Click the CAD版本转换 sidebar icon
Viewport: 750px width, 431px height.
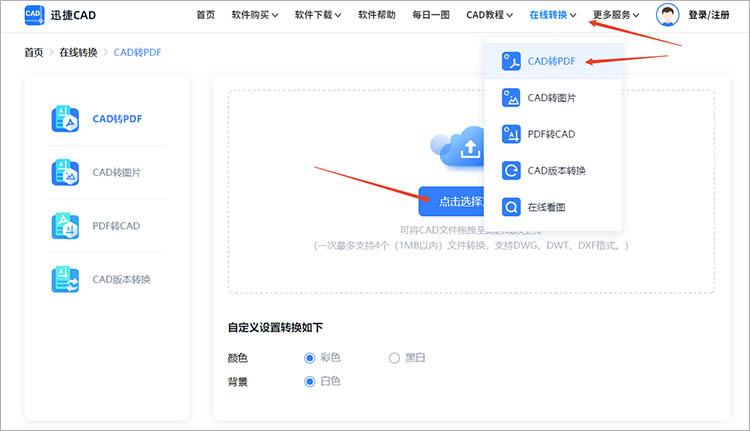(65, 279)
